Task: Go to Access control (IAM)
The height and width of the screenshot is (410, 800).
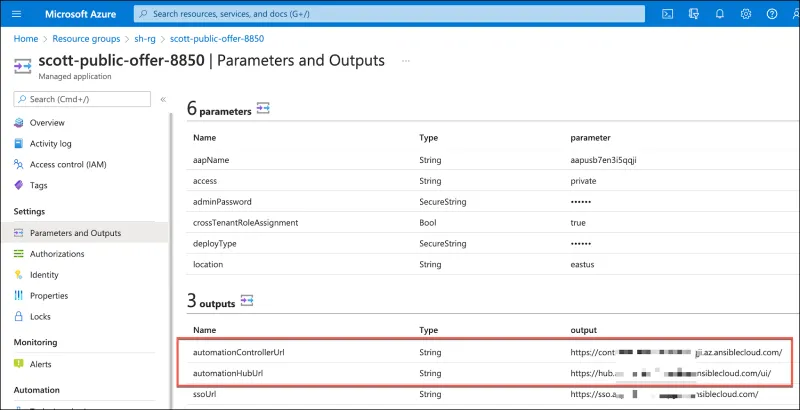Action: 67,164
